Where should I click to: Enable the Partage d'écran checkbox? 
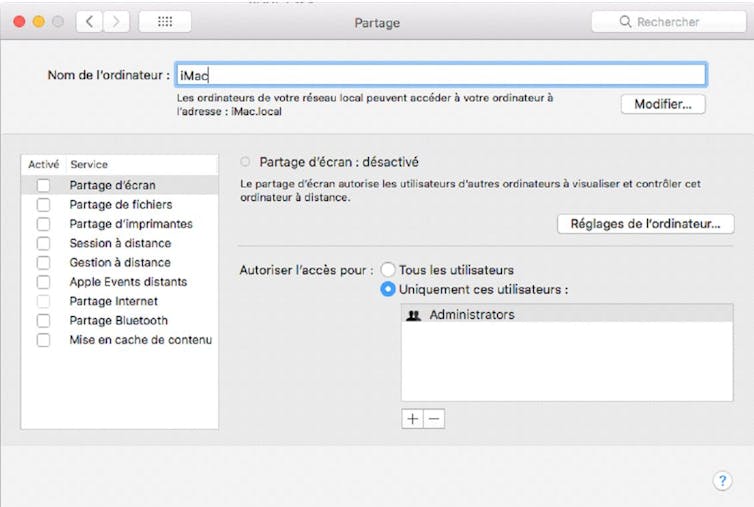[43, 185]
